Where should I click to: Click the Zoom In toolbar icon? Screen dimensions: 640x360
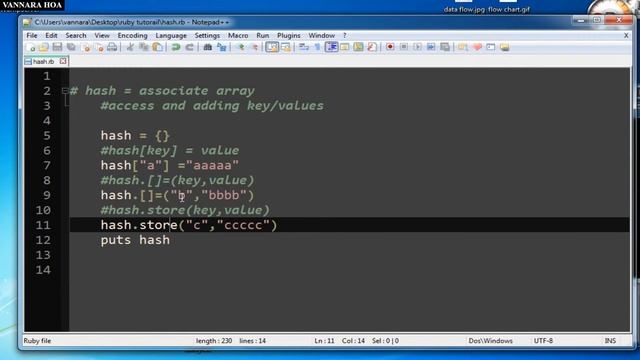tap(240, 47)
